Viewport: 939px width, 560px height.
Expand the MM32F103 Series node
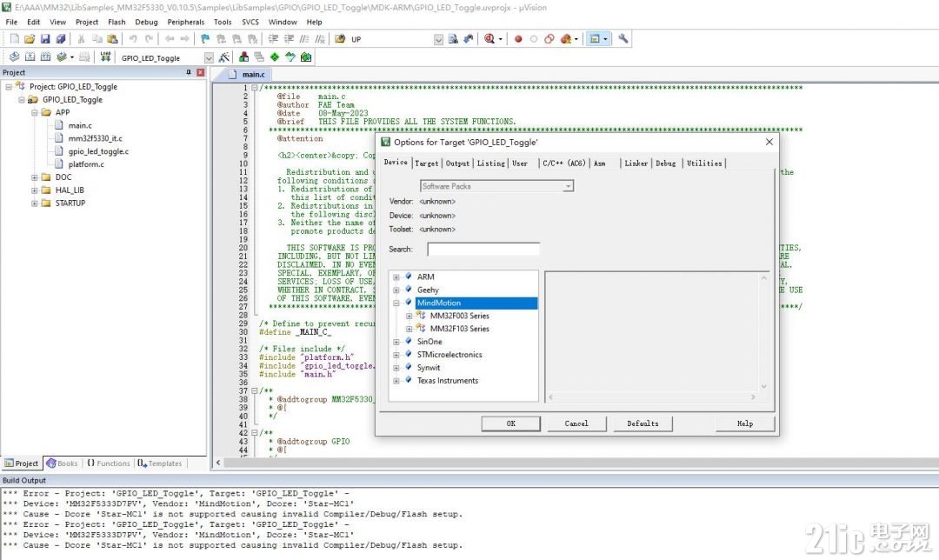[x=409, y=329]
